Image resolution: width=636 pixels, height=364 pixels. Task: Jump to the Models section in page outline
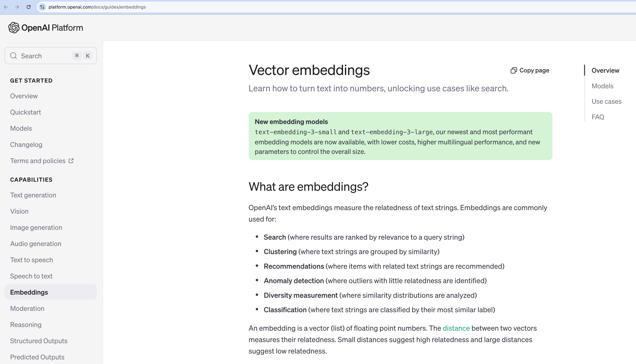pos(602,86)
